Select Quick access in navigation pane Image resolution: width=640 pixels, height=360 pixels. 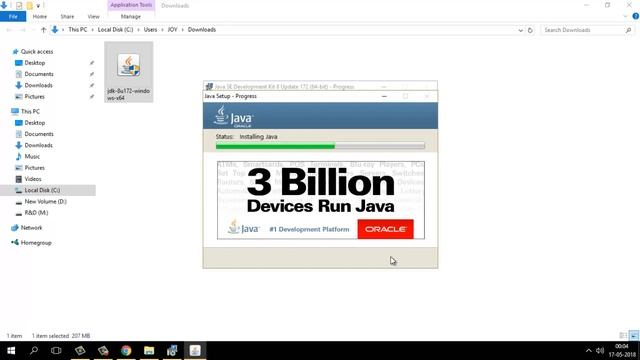pyautogui.click(x=37, y=51)
